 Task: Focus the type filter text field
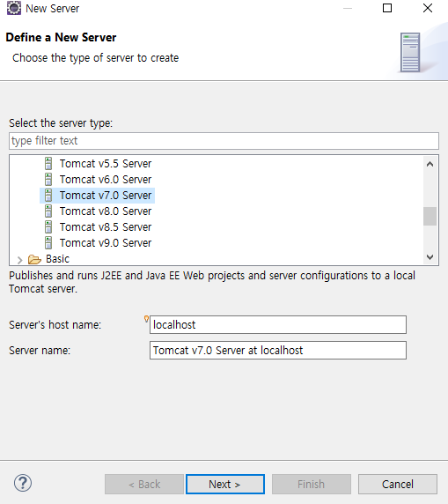[x=224, y=141]
